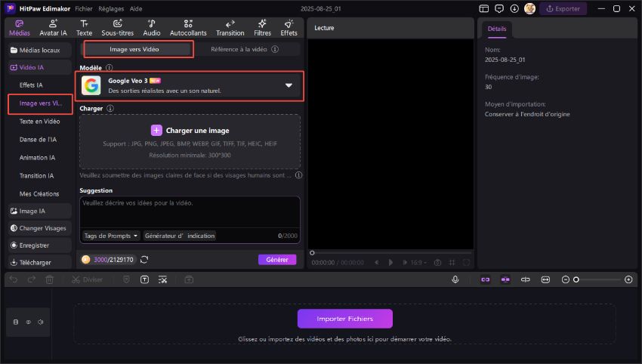This screenshot has width=642, height=364.
Task: Open Mes Créations
Action: point(39,193)
